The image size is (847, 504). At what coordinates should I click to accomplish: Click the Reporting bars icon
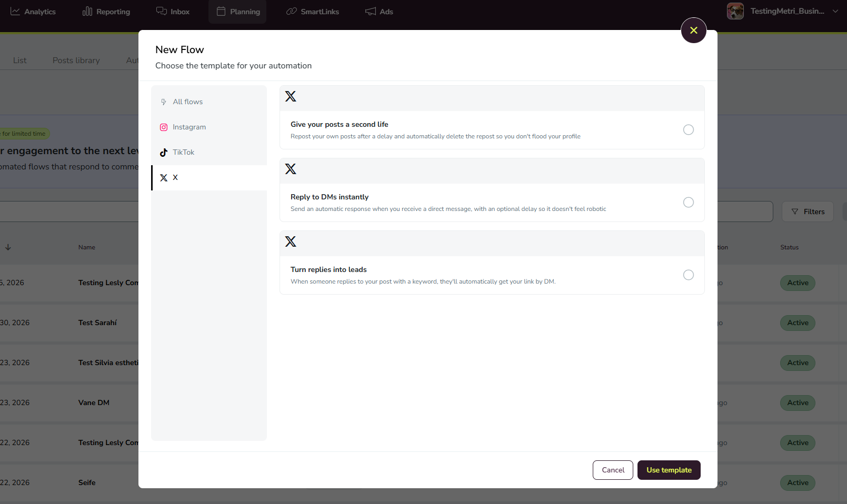coord(87,12)
